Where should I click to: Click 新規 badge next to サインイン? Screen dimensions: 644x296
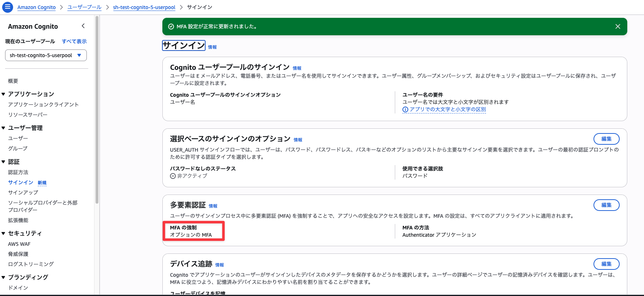[42, 183]
